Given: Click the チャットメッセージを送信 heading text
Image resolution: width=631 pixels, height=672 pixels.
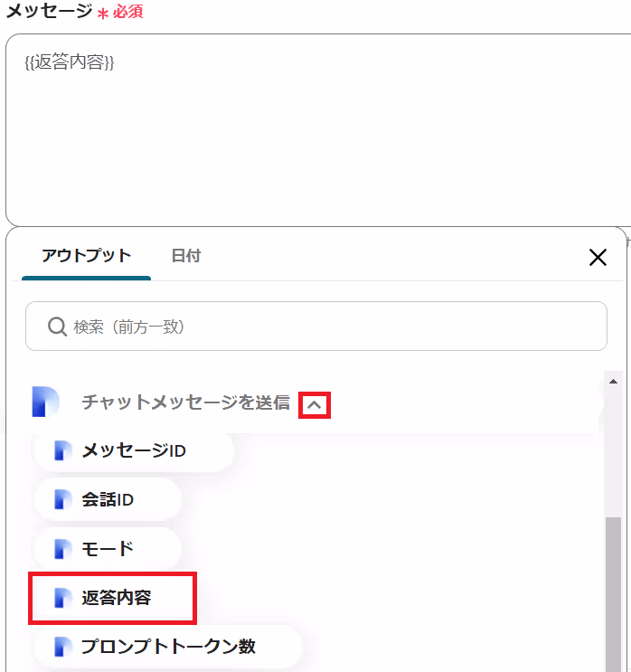Looking at the screenshot, I should click(186, 402).
